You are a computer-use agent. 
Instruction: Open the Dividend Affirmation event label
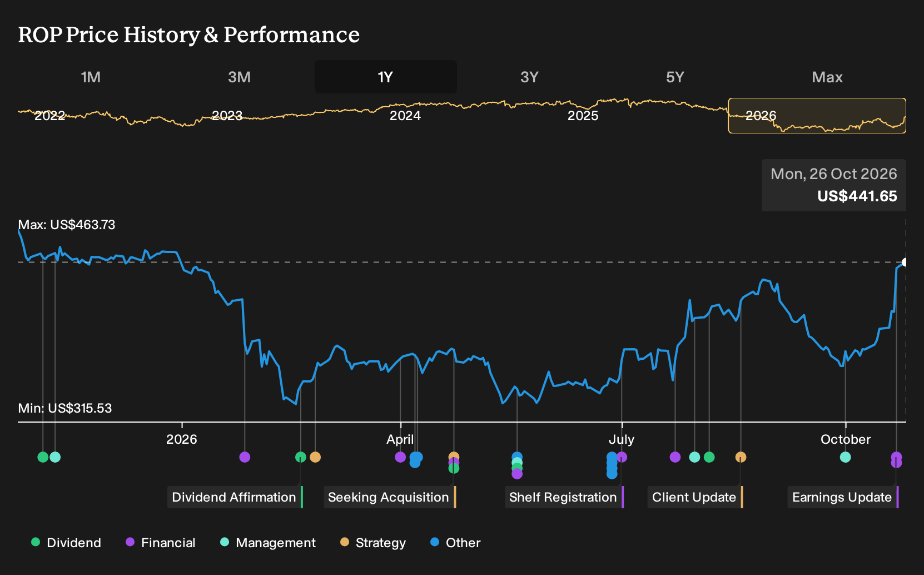[235, 497]
